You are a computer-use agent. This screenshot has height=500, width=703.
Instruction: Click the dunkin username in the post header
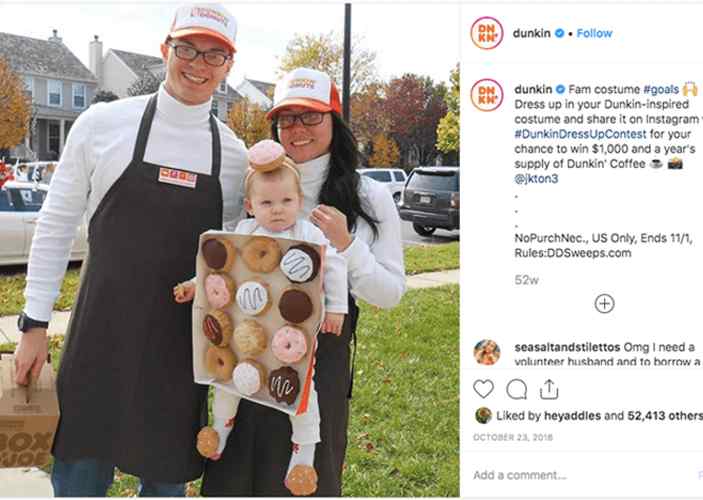coord(531,33)
